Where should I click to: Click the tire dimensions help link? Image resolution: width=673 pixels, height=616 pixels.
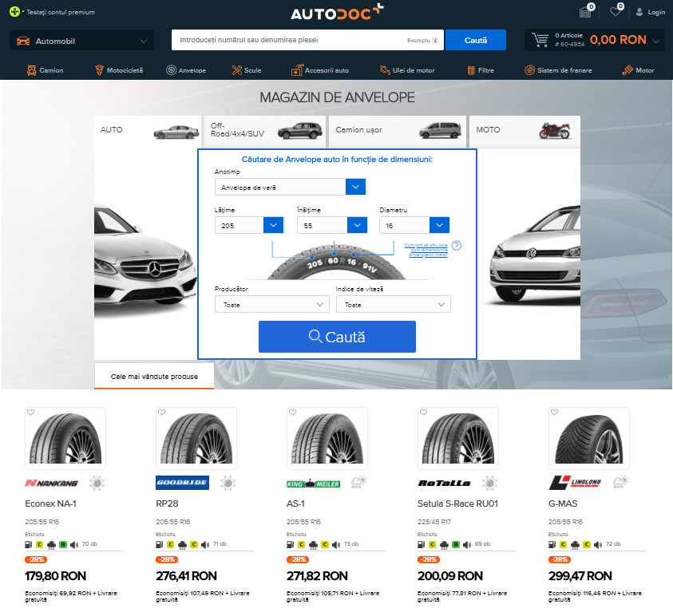click(426, 249)
